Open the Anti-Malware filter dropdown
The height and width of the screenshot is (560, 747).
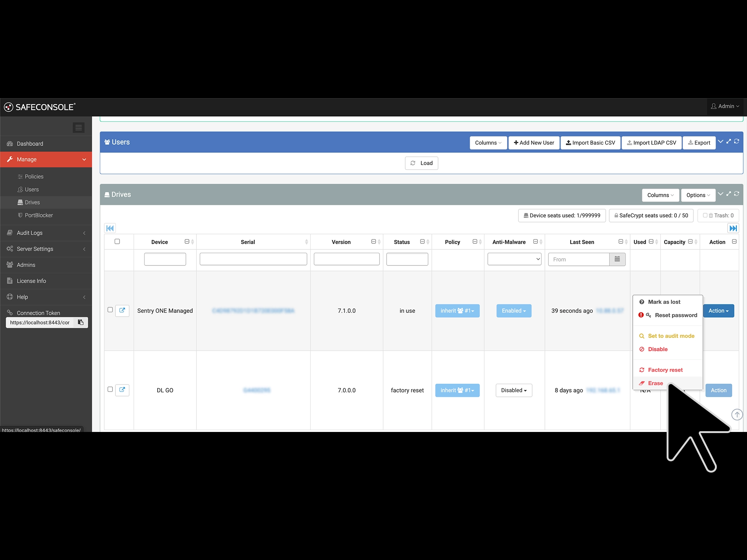pos(514,259)
